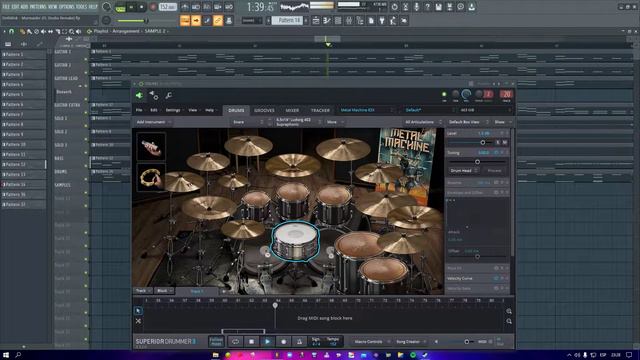Click the FL Studio save icon
Image resolution: width=640 pixels, height=360 pixels.
coord(438,7)
